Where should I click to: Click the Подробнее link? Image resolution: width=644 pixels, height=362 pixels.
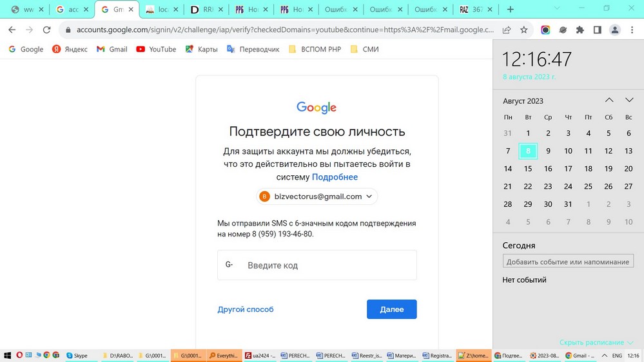pos(335,177)
